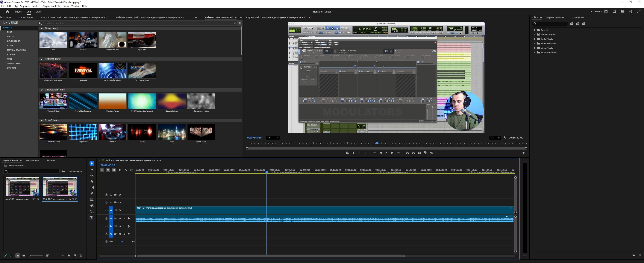Hide the V2 track output
Image resolution: width=644 pixels, height=263 pixels.
(x=120, y=203)
